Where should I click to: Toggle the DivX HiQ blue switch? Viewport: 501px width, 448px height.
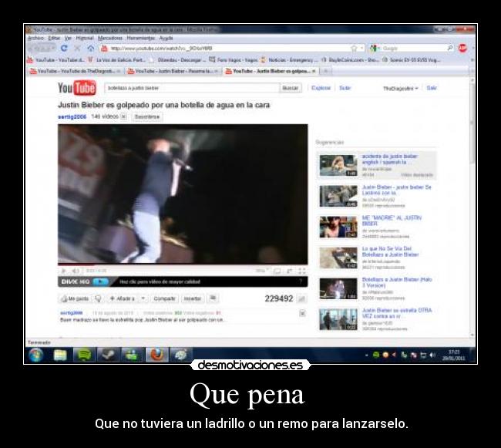[x=100, y=281]
